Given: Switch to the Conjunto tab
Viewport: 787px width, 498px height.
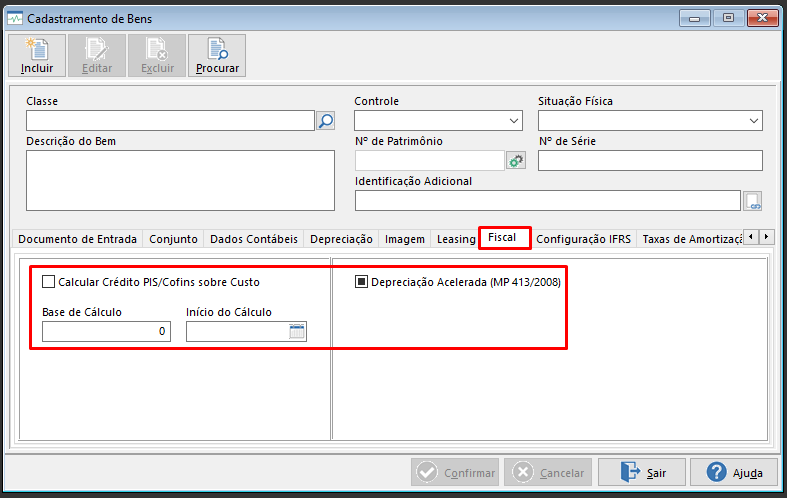Looking at the screenshot, I should [173, 239].
